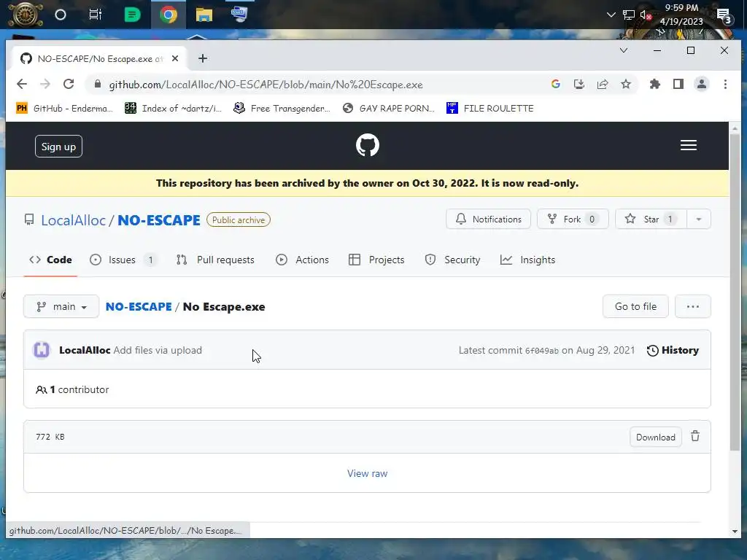Expand the main branch selector
747x560 pixels.
61,307
